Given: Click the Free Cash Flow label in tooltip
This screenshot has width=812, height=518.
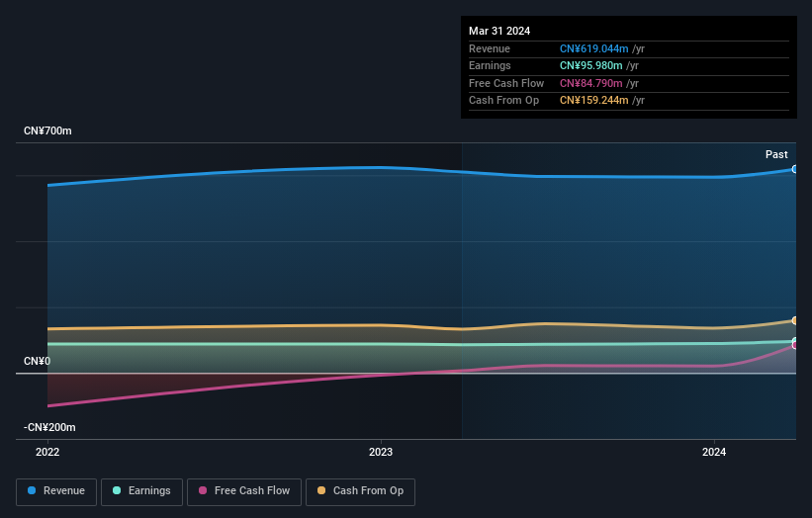Looking at the screenshot, I should click(x=506, y=83).
